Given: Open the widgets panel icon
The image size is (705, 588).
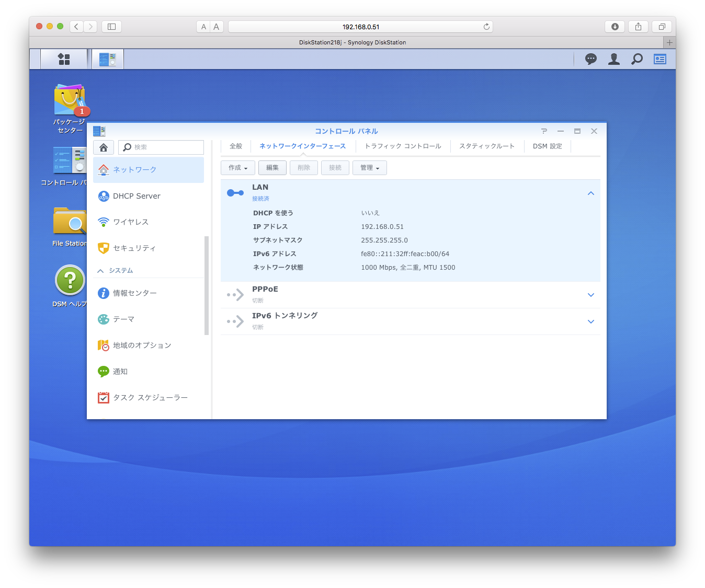Looking at the screenshot, I should click(660, 59).
